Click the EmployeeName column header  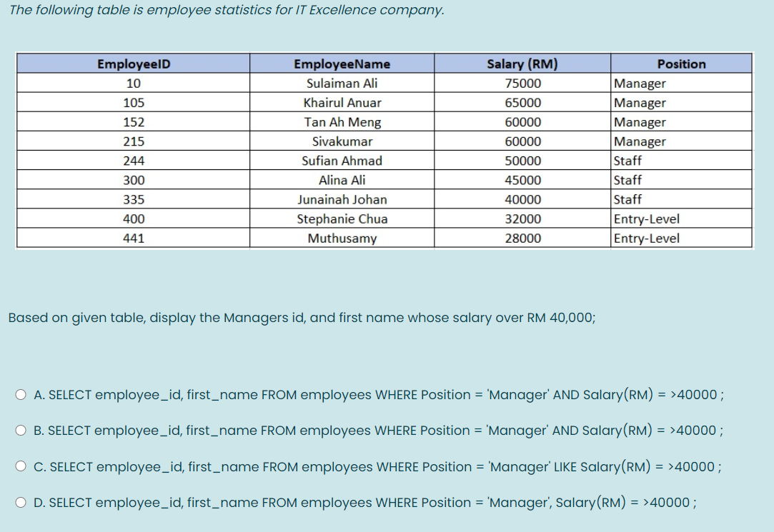click(342, 64)
